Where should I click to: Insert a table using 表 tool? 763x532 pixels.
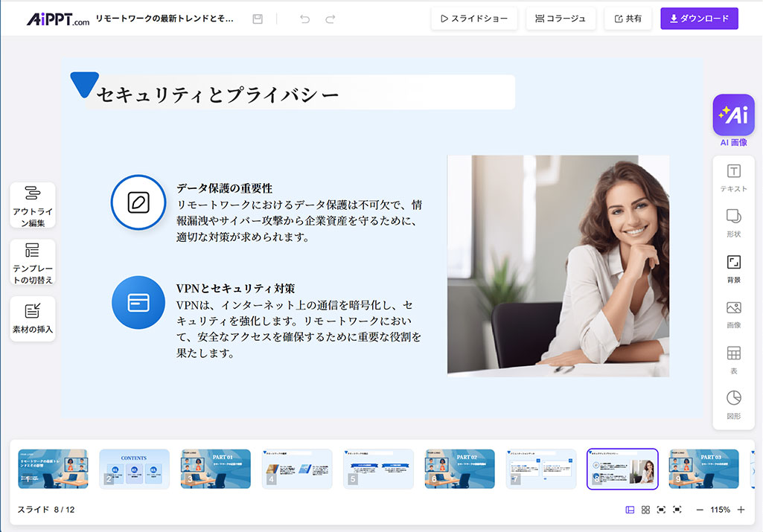pos(733,359)
